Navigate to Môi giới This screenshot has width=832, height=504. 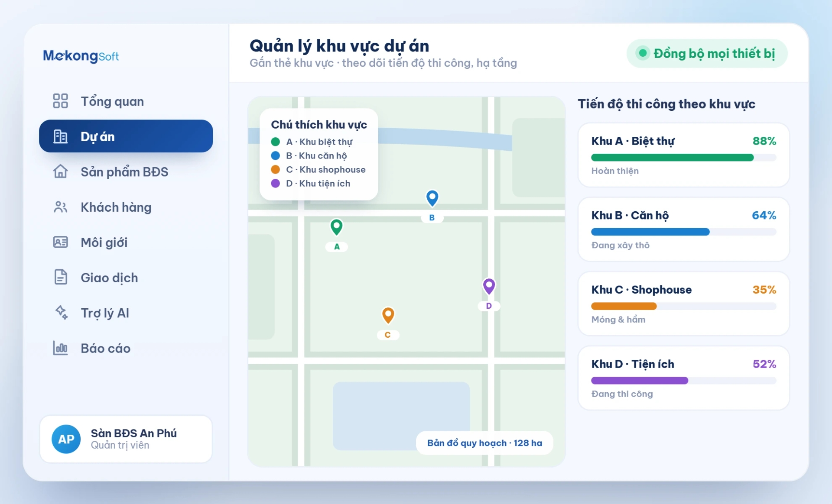[126, 242]
